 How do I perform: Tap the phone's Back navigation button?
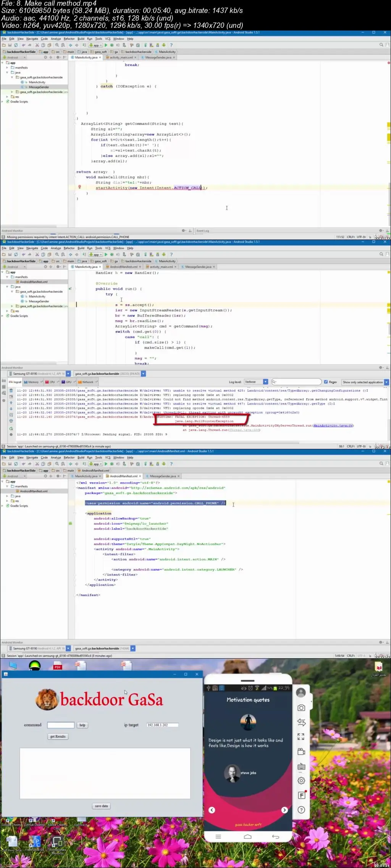pos(276,837)
